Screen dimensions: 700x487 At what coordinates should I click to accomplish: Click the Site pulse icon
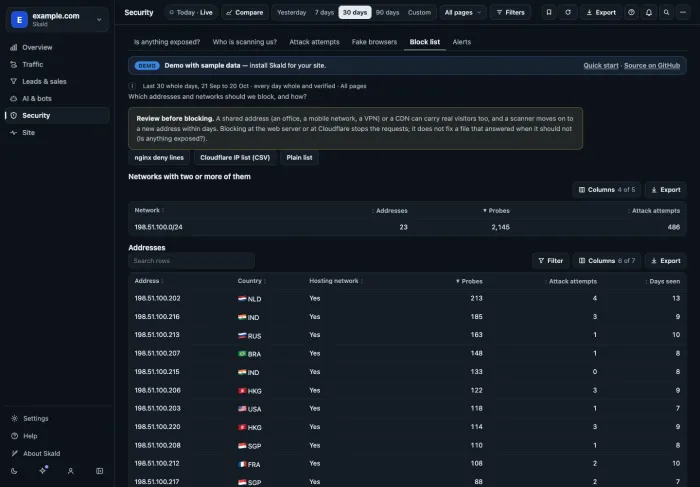coord(13,133)
